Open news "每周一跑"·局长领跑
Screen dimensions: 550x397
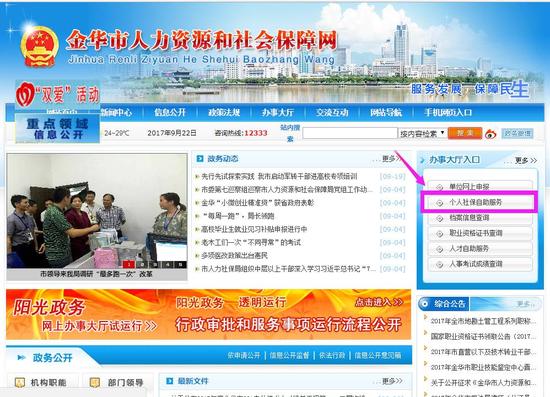pos(237,216)
